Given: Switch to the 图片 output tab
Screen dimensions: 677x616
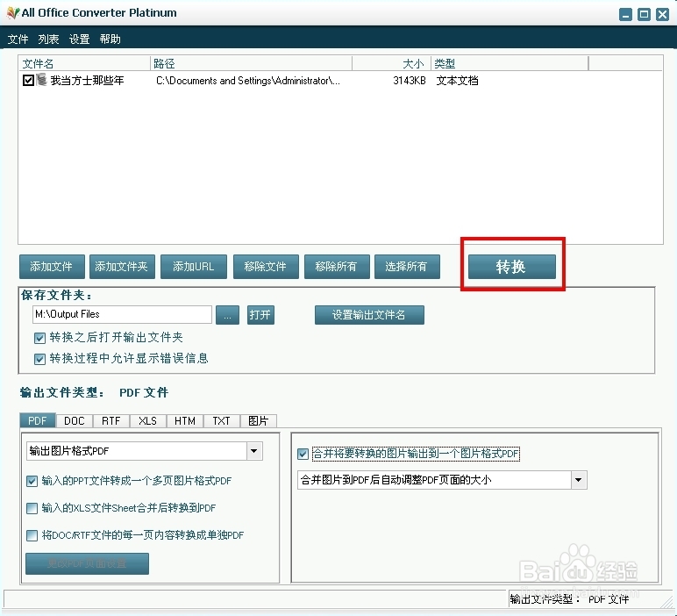Looking at the screenshot, I should point(259,420).
